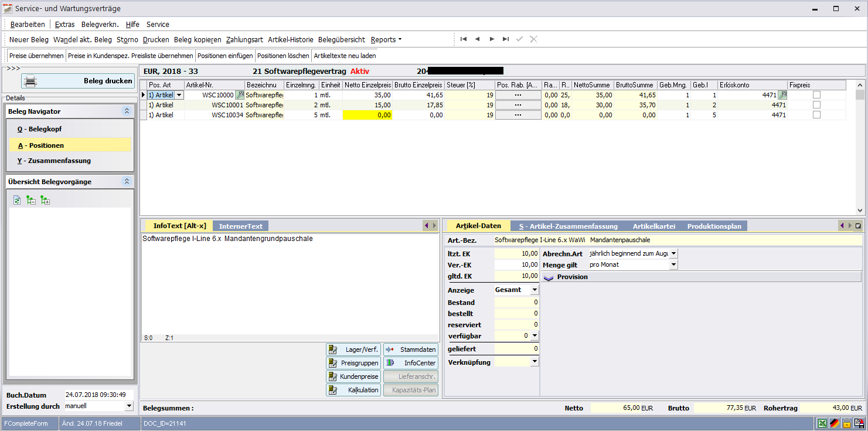Collapse the Beleg Navigator panel

point(126,111)
